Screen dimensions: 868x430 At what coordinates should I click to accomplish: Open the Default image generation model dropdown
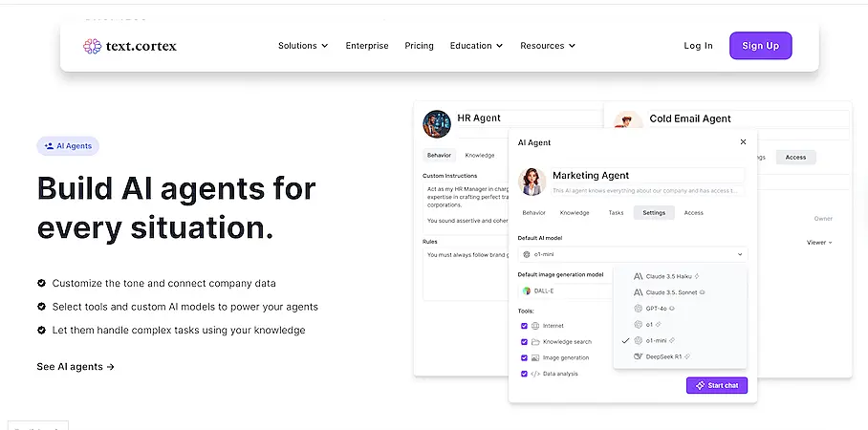tap(566, 290)
